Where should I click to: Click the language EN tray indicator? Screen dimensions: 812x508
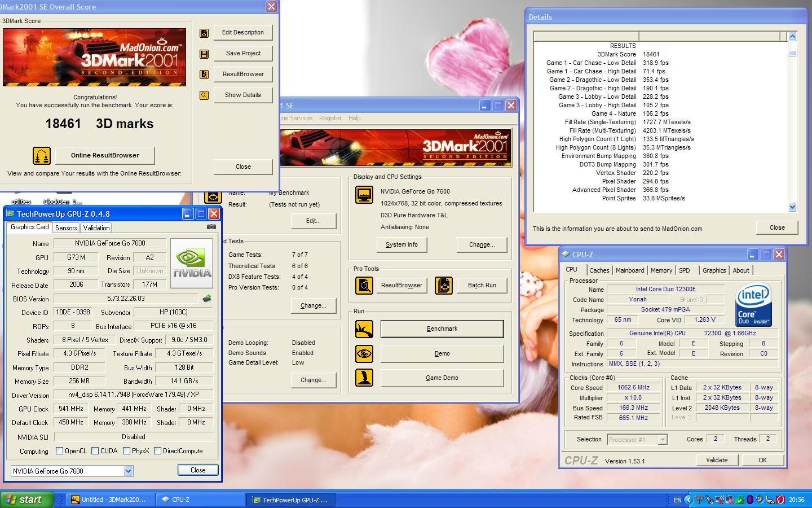point(677,500)
